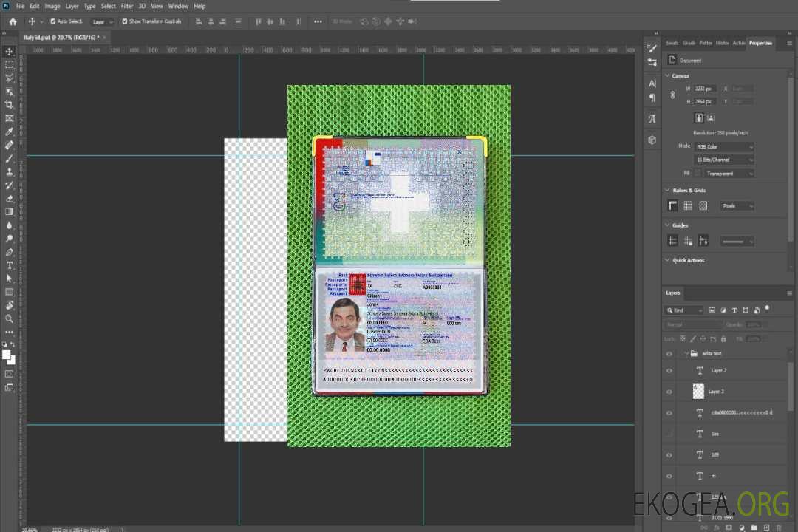The height and width of the screenshot is (532, 798).
Task: Open the Filter menu
Action: click(x=127, y=6)
